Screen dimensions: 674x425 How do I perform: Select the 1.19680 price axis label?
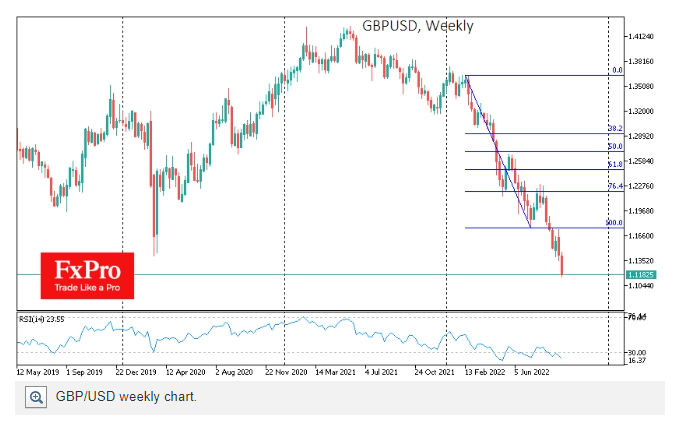tap(641, 211)
